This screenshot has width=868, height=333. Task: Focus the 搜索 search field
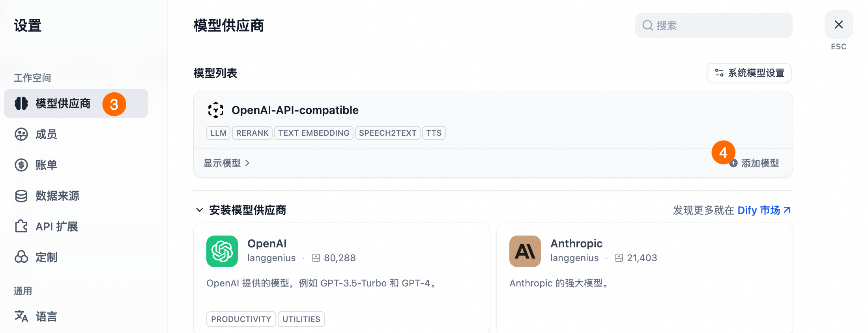pos(714,25)
